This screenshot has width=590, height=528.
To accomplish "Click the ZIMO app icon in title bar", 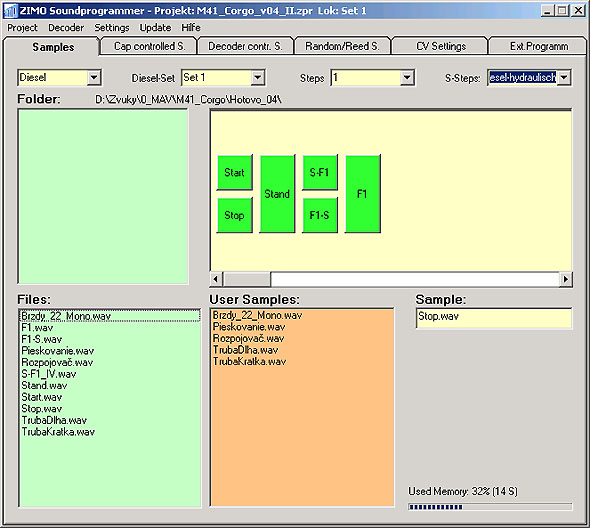I will pos(10,11).
